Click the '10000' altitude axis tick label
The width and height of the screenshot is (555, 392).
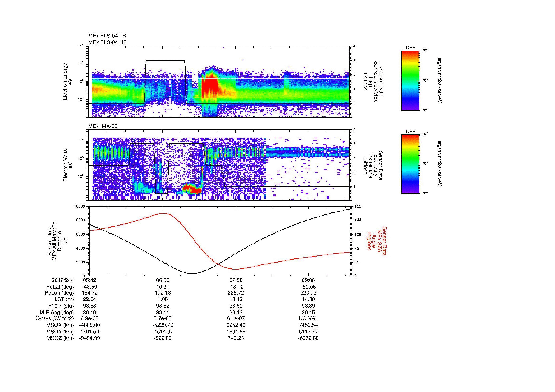tap(79, 206)
